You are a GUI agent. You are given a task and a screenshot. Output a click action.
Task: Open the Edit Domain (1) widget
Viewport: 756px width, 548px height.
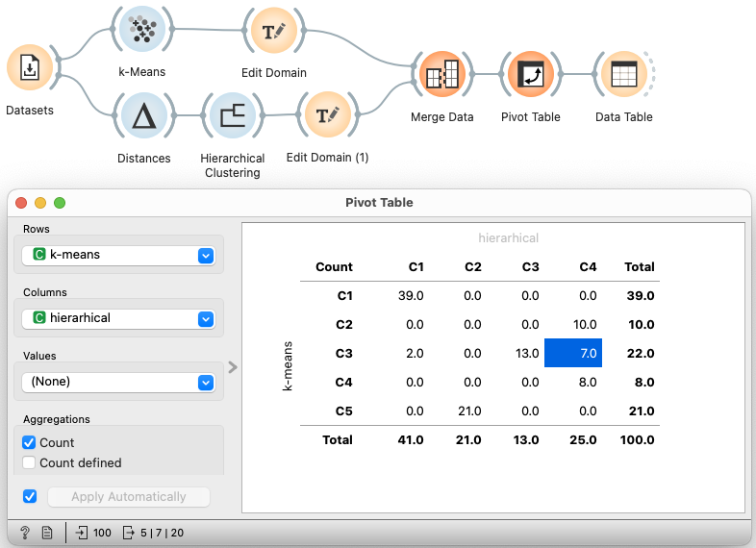pos(327,114)
